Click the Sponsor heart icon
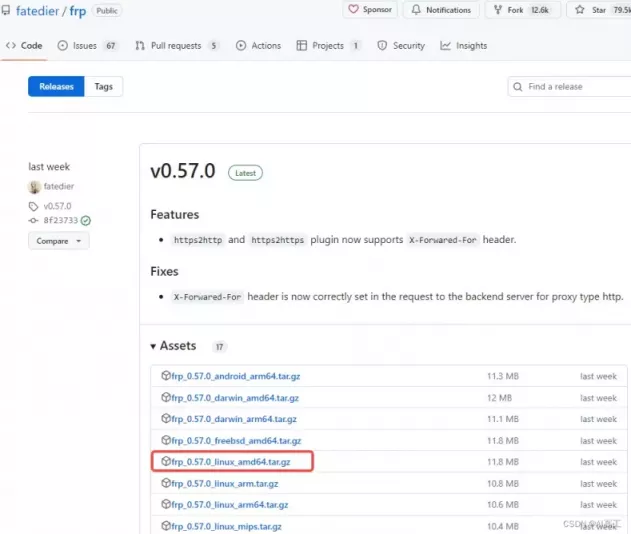The height and width of the screenshot is (534, 631). tap(353, 10)
